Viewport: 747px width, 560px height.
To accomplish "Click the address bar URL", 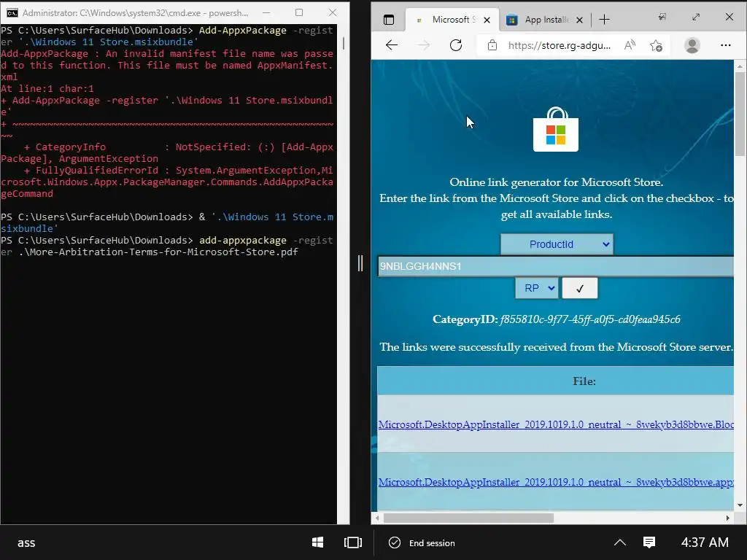I will 560,45.
